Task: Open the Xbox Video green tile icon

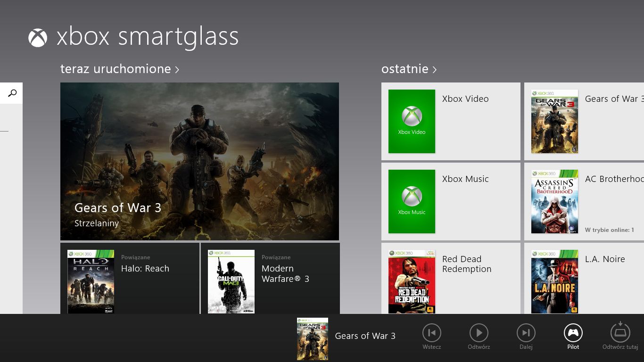Action: point(412,121)
